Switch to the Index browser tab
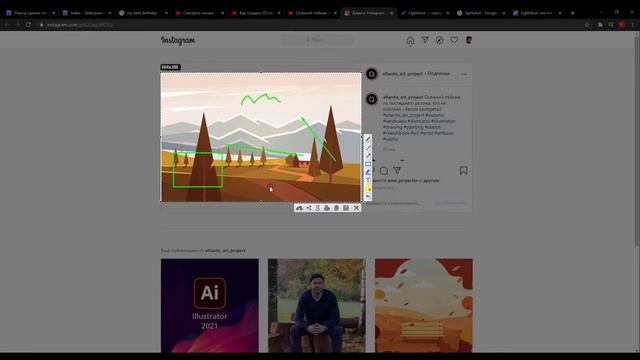 click(x=87, y=13)
